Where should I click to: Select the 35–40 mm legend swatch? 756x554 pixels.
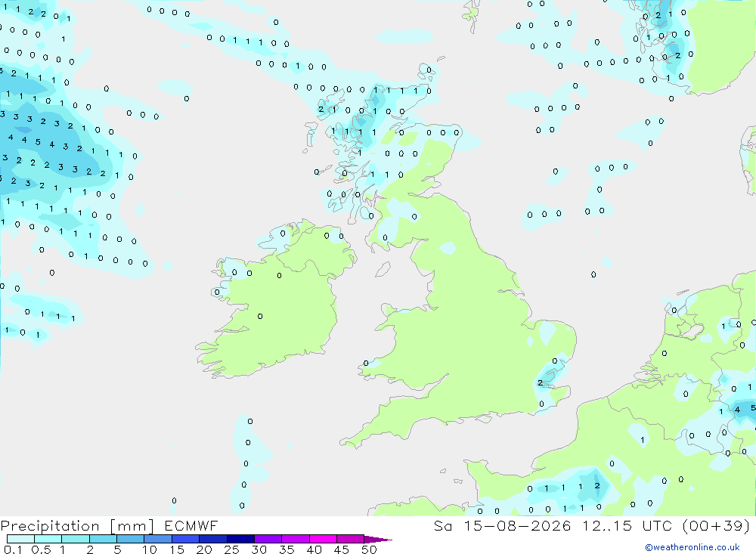click(296, 539)
